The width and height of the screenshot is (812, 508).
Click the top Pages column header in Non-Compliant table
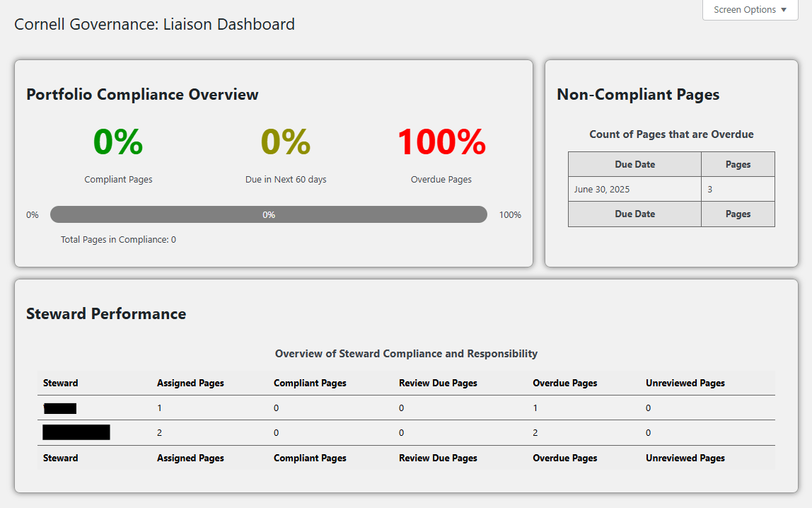[x=738, y=164]
